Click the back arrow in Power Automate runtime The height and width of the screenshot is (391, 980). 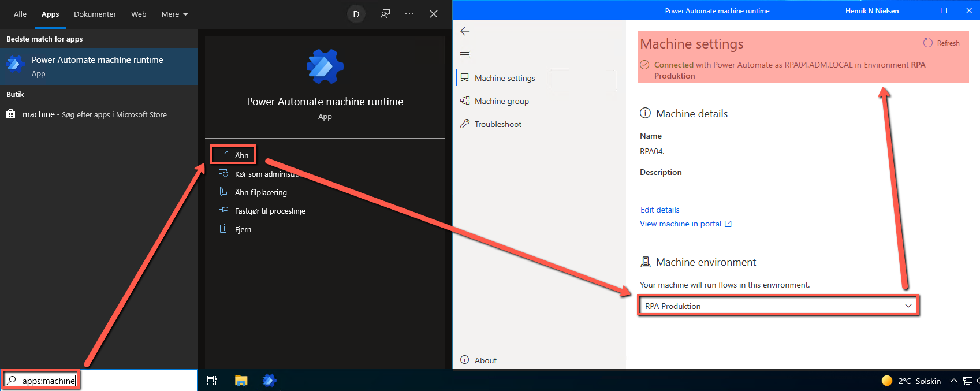coord(465,31)
